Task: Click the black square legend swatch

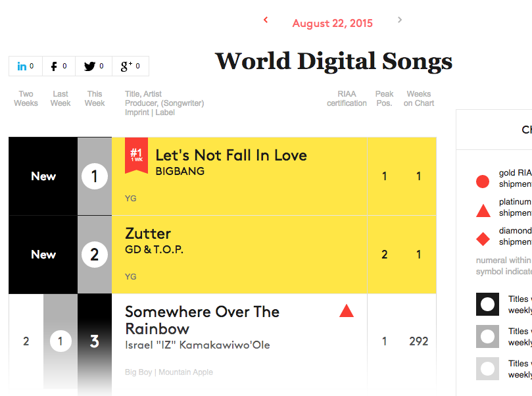Action: [x=487, y=304]
